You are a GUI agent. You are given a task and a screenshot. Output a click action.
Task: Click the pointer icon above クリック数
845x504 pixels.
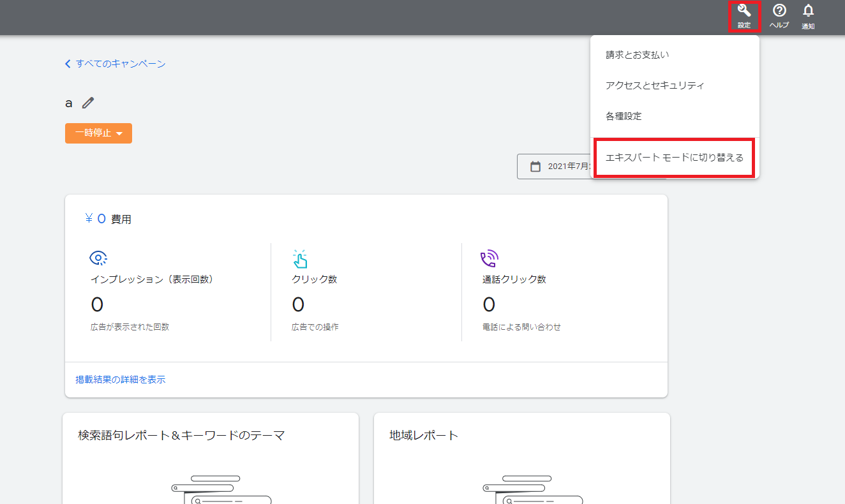pyautogui.click(x=300, y=258)
